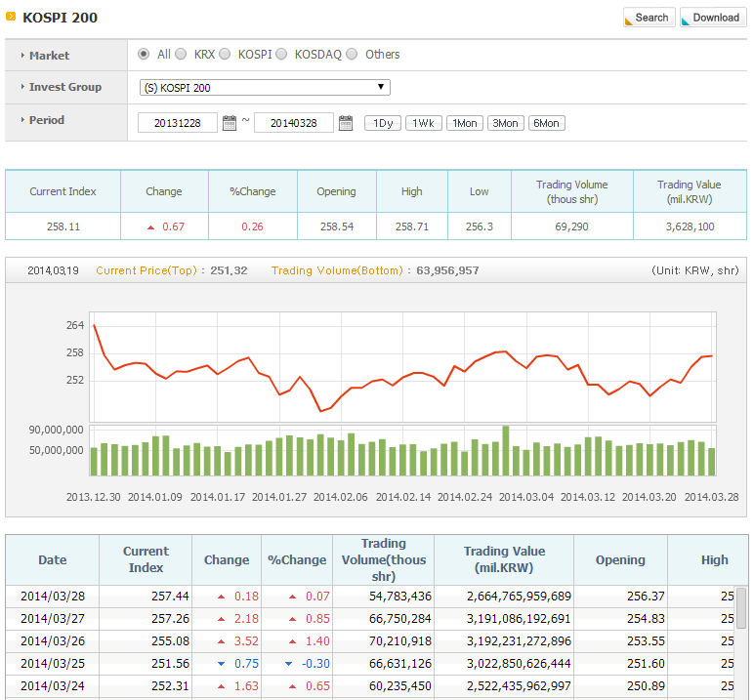The width and height of the screenshot is (754, 700).
Task: Set period to 3Mon
Action: [x=505, y=123]
